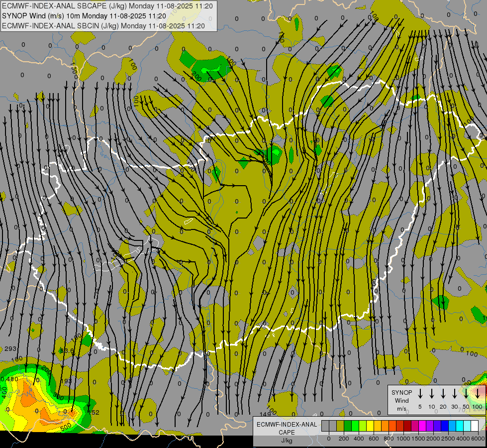Click the wind arrow above the 5 label
This screenshot has width=487, height=448.
(420, 394)
